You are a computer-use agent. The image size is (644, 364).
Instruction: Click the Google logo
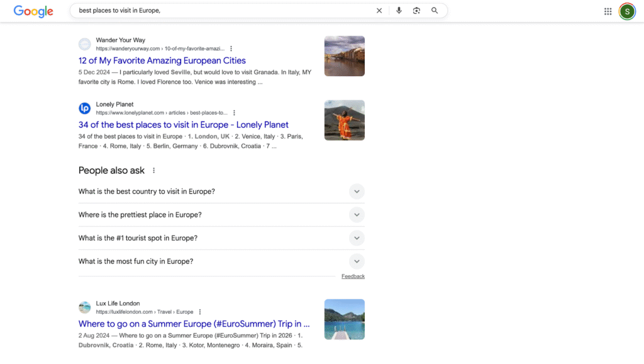point(33,11)
